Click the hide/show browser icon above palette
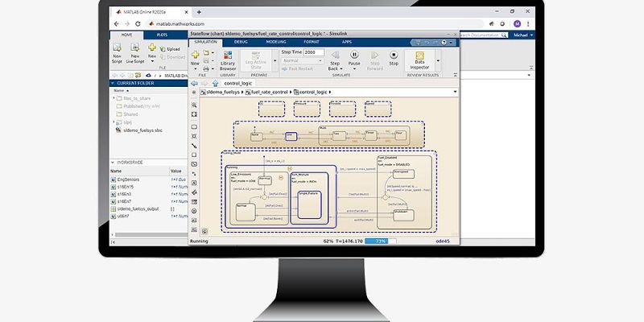Viewport: 644px width, 322px height. coord(194,93)
